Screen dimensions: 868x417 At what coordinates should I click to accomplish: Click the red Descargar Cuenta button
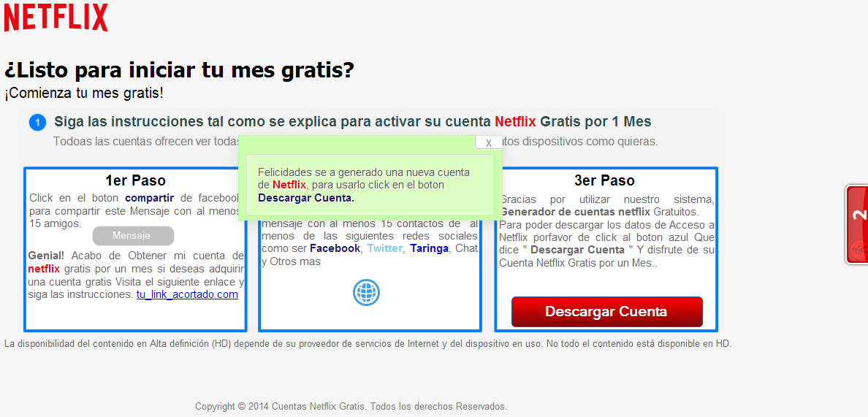point(606,311)
